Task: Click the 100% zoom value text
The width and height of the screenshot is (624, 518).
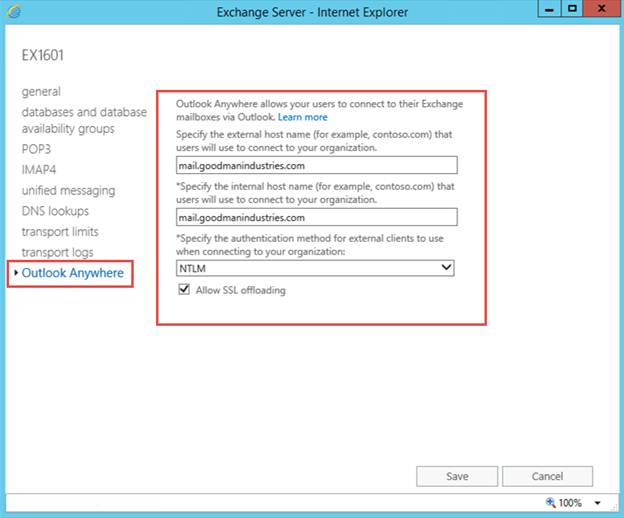Action: (570, 503)
